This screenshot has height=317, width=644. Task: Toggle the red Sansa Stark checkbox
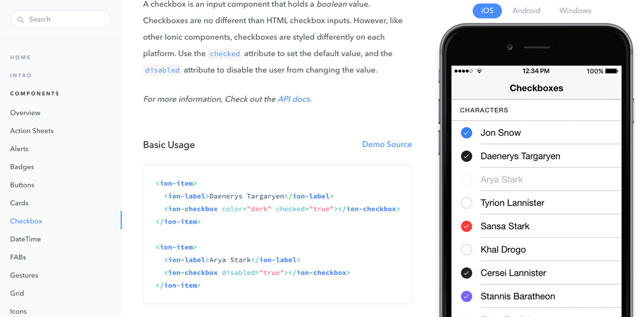click(x=467, y=226)
